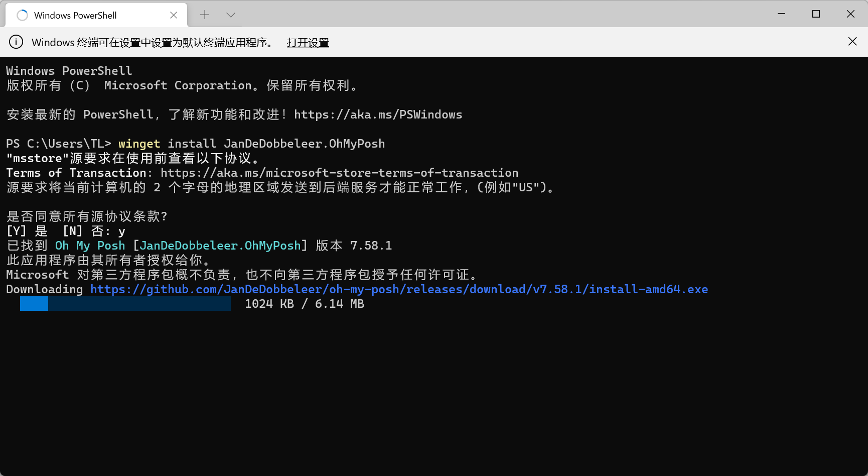The width and height of the screenshot is (868, 476).
Task: Close the Windows PowerShell tab
Action: (174, 15)
